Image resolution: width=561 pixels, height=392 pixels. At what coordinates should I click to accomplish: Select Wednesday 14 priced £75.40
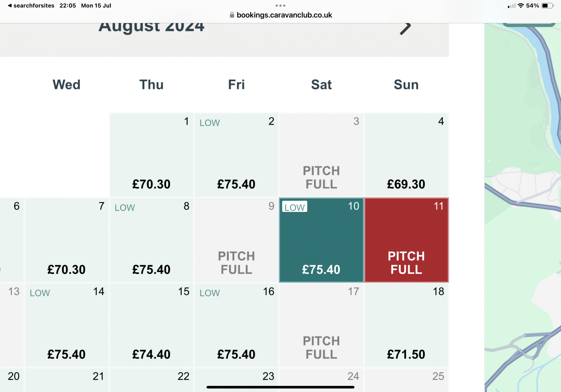[66, 325]
